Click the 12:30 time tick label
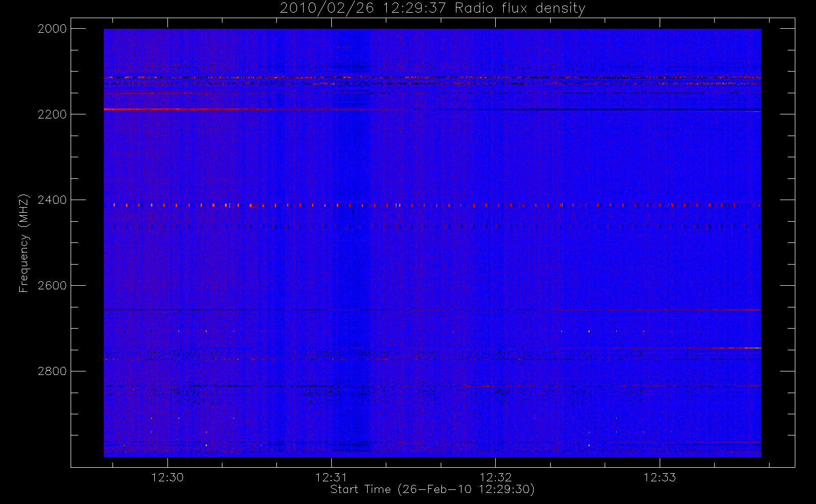The height and width of the screenshot is (504, 816). tap(167, 477)
